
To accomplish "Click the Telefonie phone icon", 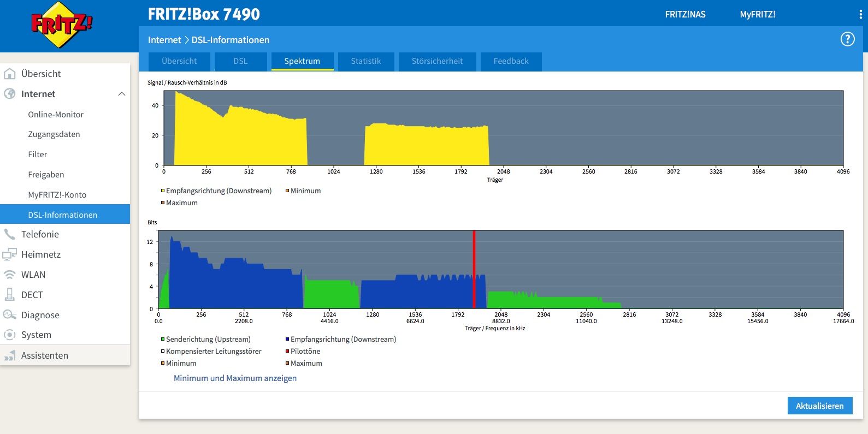I will (10, 234).
